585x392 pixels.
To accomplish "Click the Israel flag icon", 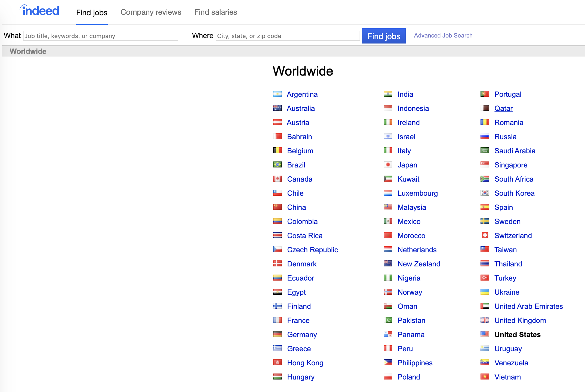I will (388, 136).
